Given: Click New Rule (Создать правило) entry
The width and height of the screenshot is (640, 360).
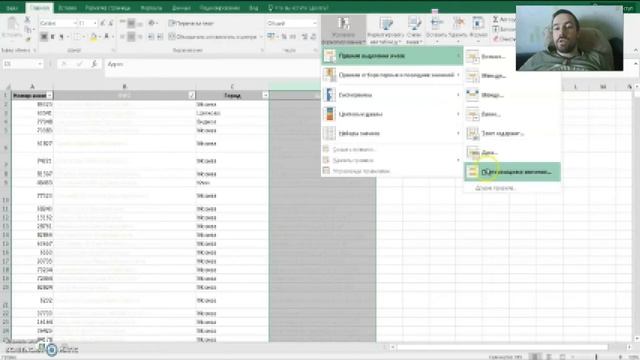Looking at the screenshot, I should tap(392, 149).
